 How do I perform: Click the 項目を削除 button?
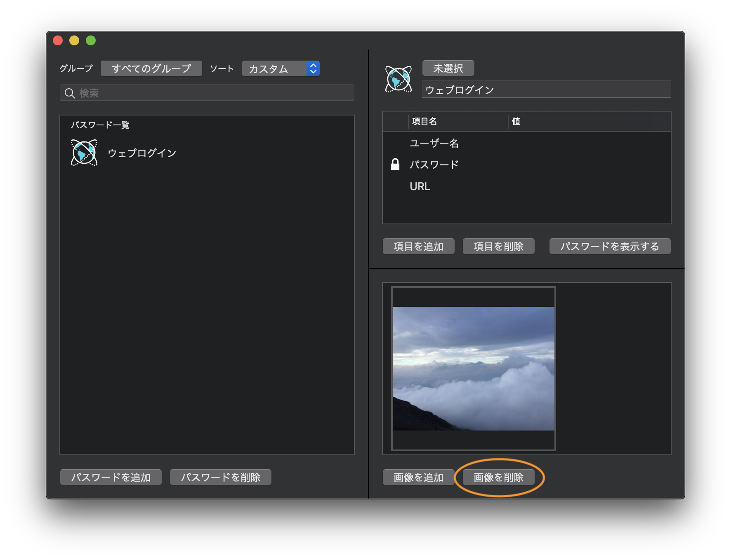(499, 246)
